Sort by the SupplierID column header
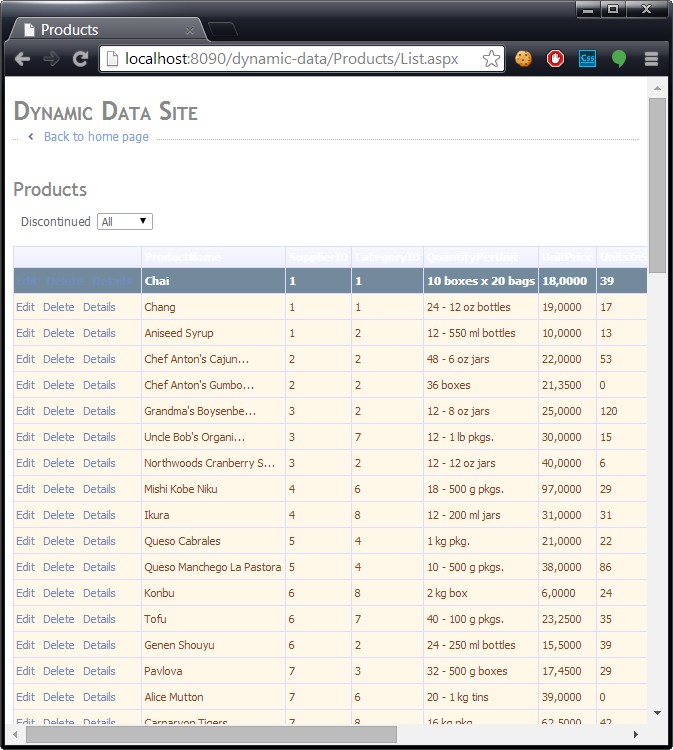673x750 pixels. (319, 257)
